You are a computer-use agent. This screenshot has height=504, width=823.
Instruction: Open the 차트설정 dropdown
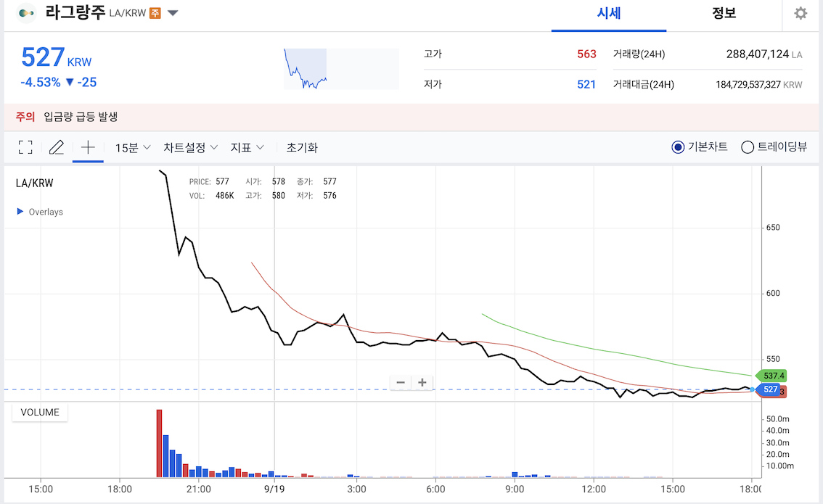click(x=190, y=147)
